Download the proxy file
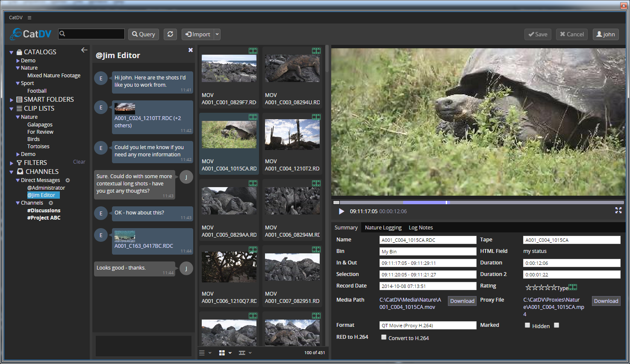 [606, 301]
